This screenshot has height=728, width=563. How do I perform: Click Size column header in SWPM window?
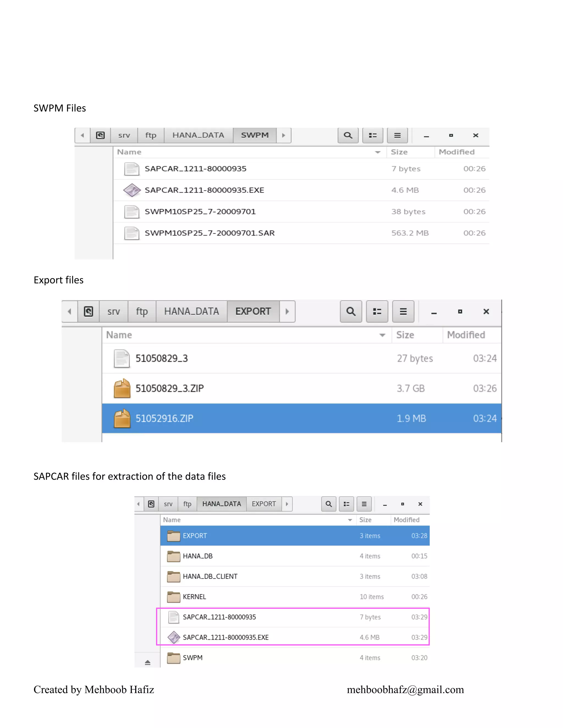click(x=399, y=152)
